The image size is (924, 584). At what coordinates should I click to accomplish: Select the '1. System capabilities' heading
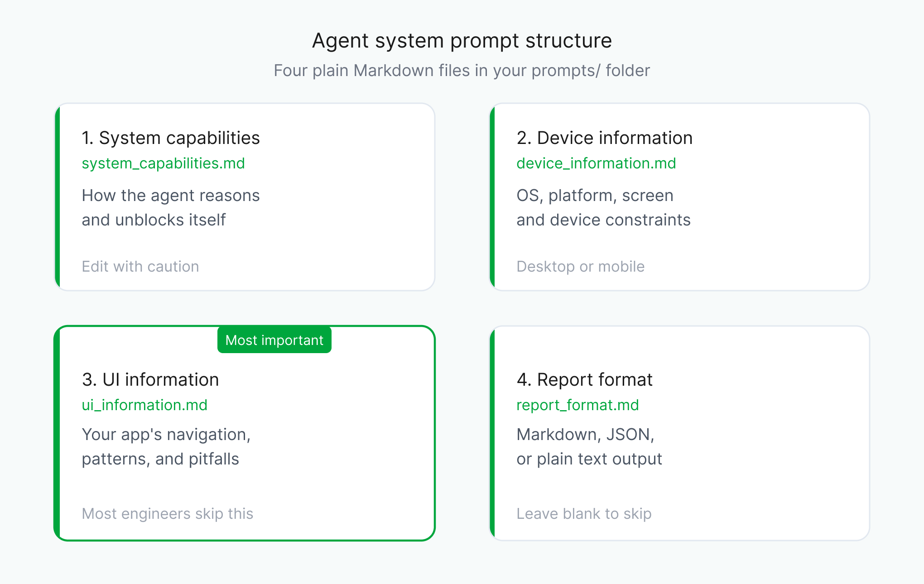[x=171, y=138]
